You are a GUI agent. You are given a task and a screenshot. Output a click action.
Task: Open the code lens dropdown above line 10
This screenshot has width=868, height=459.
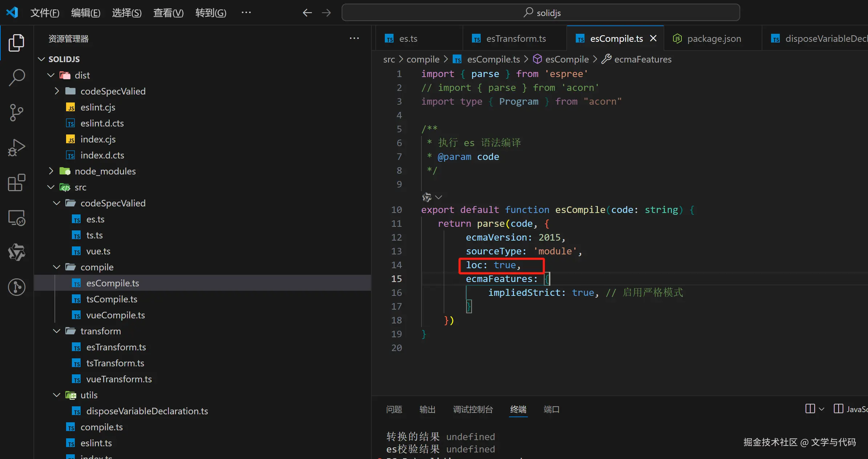(x=439, y=197)
